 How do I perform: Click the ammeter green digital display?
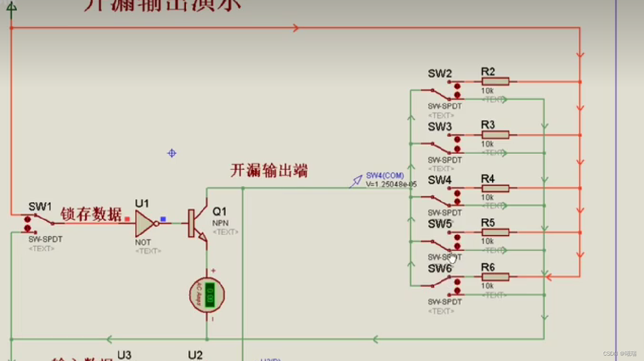(x=210, y=295)
